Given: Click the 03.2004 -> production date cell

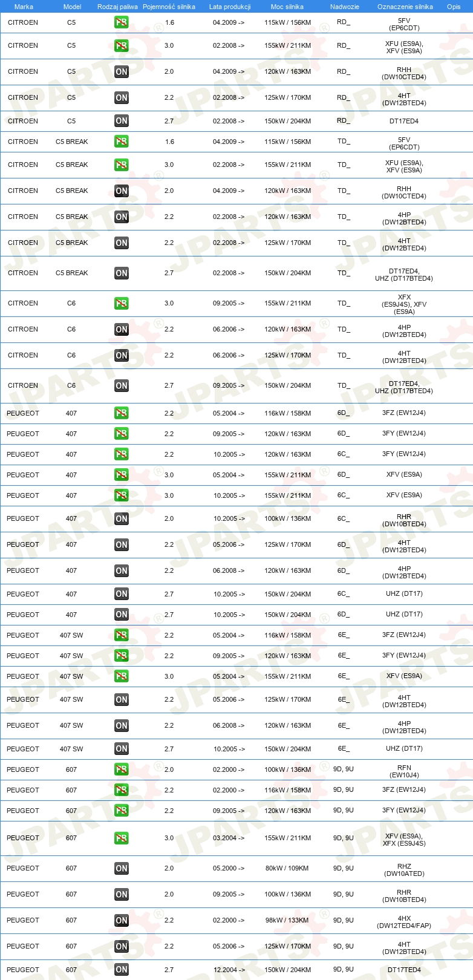Looking at the screenshot, I should (229, 838).
